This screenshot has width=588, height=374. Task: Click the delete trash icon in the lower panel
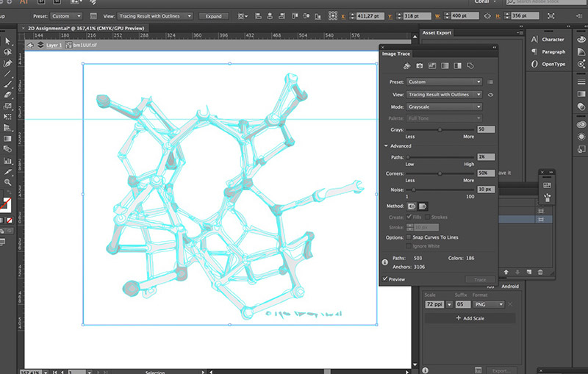(x=540, y=272)
